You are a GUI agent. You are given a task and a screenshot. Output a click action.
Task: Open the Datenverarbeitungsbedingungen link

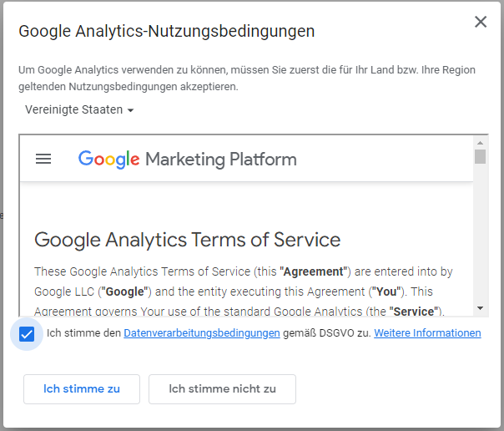(202, 333)
